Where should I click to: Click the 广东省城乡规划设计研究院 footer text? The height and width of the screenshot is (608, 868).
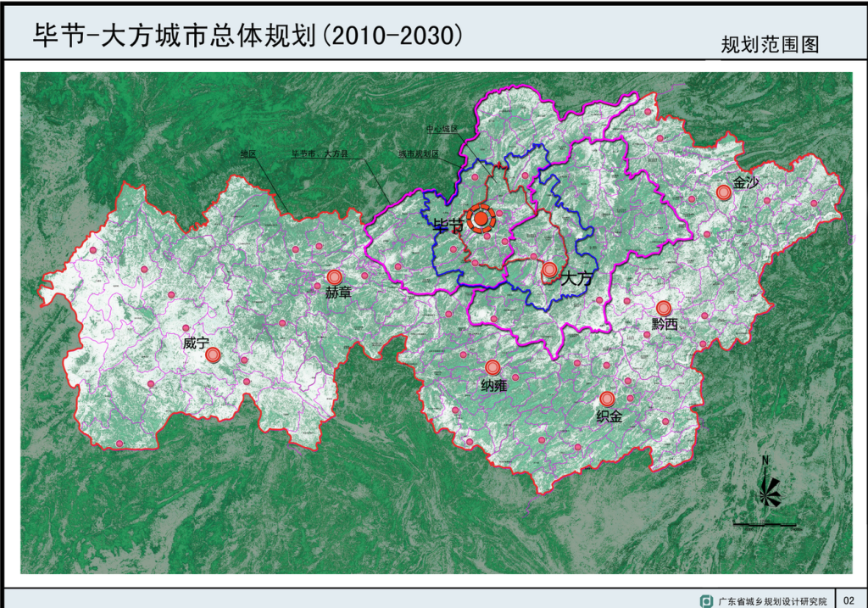771,600
